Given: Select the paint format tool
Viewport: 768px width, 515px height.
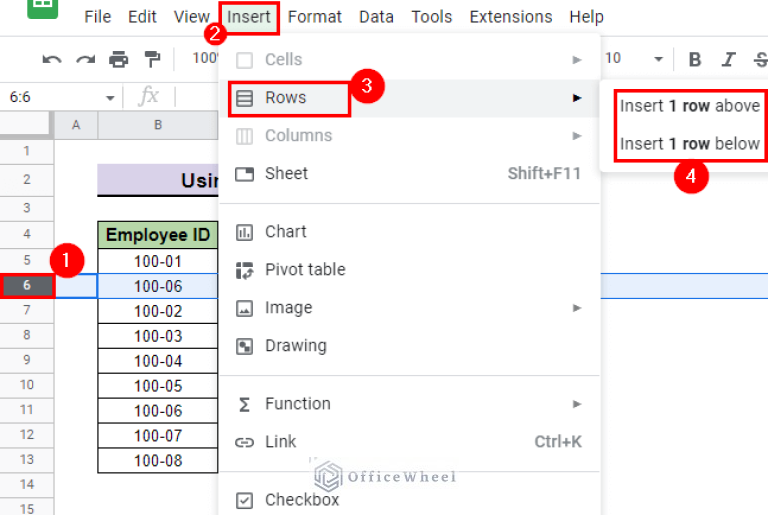Looking at the screenshot, I should pos(152,60).
